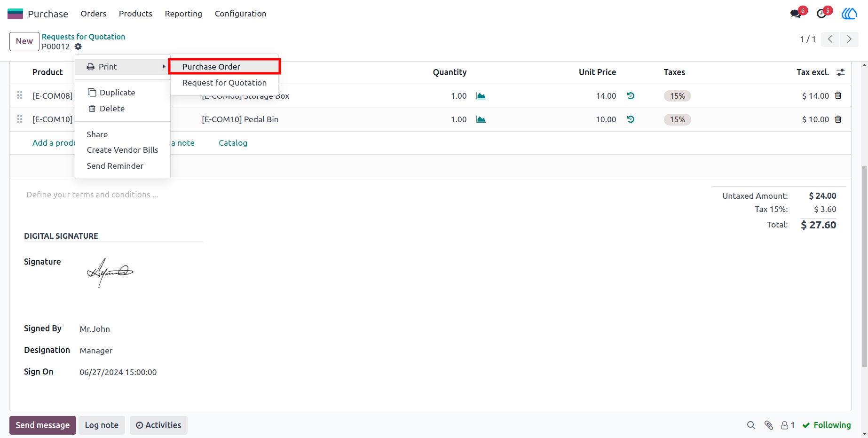This screenshot has height=438, width=868.
Task: Delete the Pedal Bin line with trash icon
Action: point(838,119)
